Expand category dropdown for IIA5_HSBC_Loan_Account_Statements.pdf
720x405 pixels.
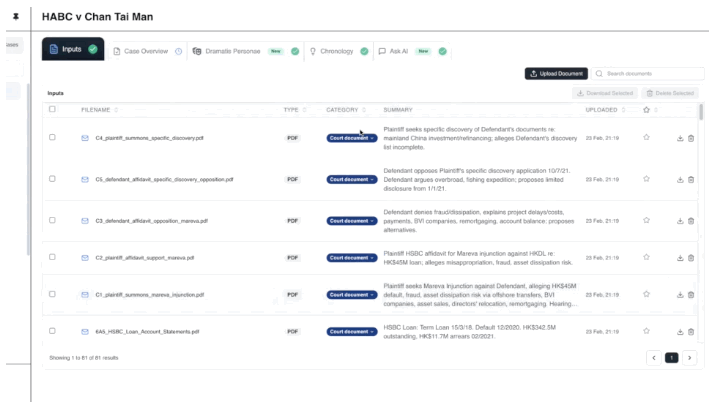351,331
